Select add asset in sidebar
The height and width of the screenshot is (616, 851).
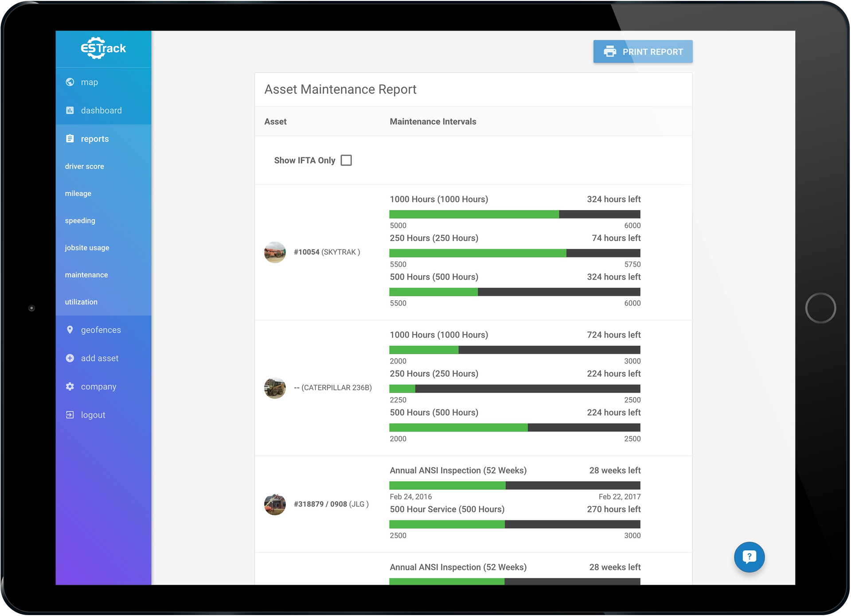tap(103, 358)
